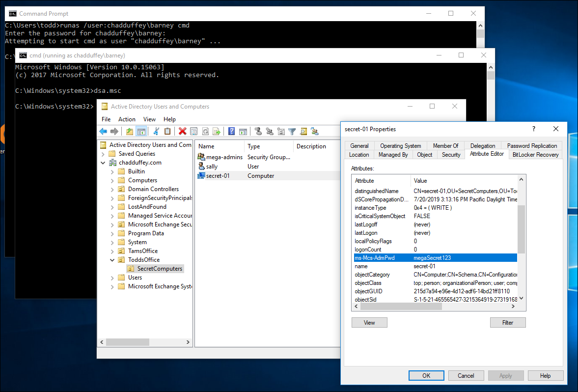
Task: Create a new user via toolbar icon
Action: click(258, 131)
